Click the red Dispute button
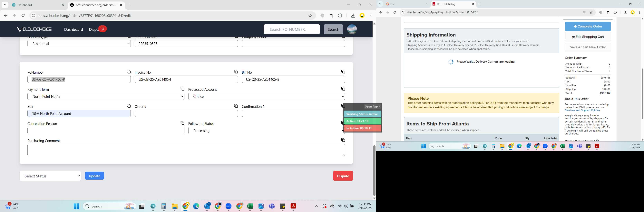 [343, 176]
